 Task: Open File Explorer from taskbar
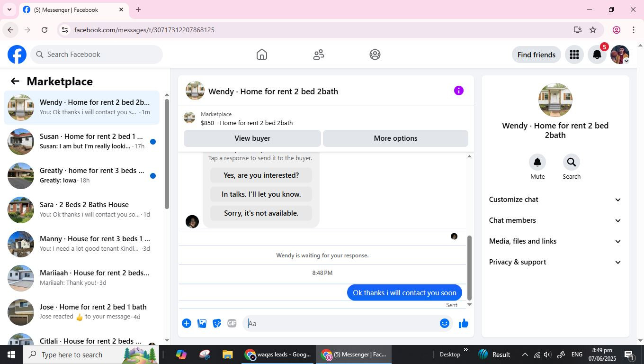click(x=227, y=355)
